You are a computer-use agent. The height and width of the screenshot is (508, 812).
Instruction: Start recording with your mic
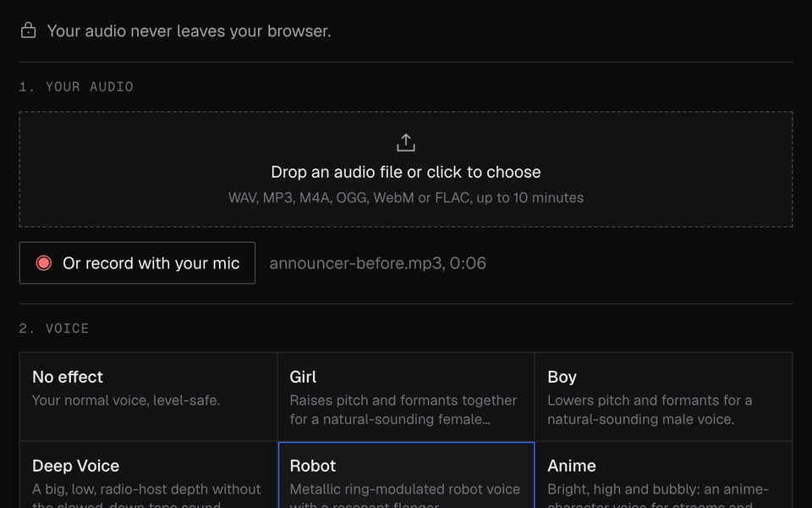pyautogui.click(x=137, y=262)
